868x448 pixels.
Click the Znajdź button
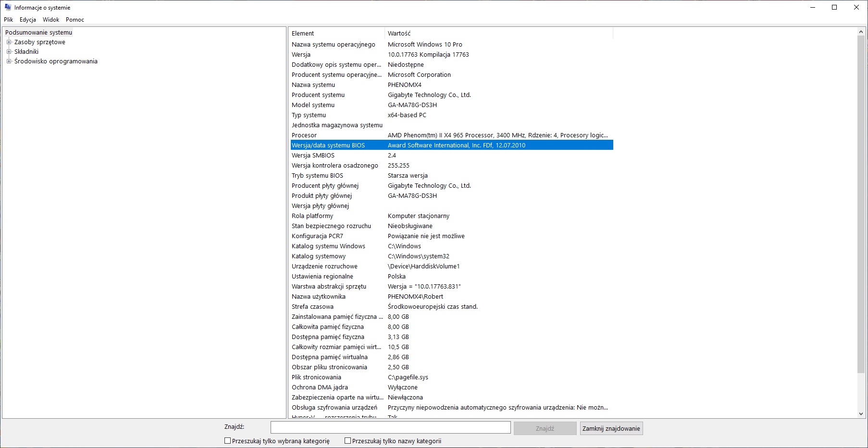click(x=545, y=428)
